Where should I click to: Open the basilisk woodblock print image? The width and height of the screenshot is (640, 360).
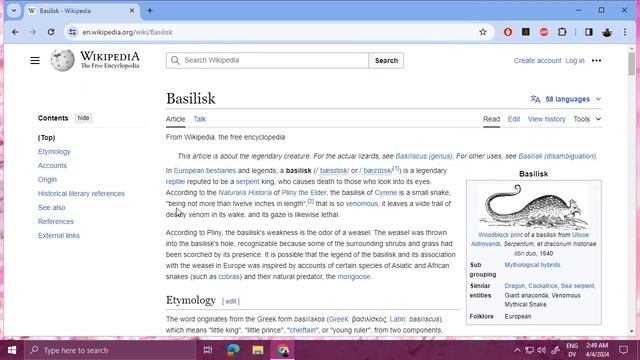(533, 207)
